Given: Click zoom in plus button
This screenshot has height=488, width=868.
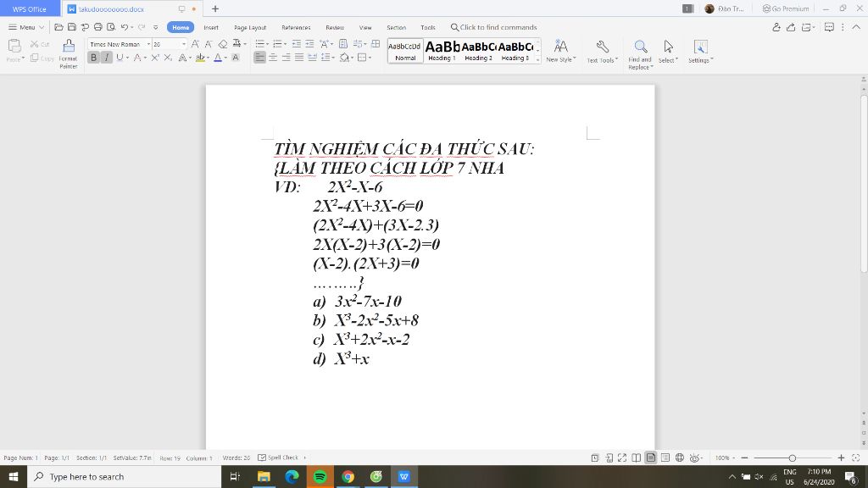Looking at the screenshot, I should point(841,457).
